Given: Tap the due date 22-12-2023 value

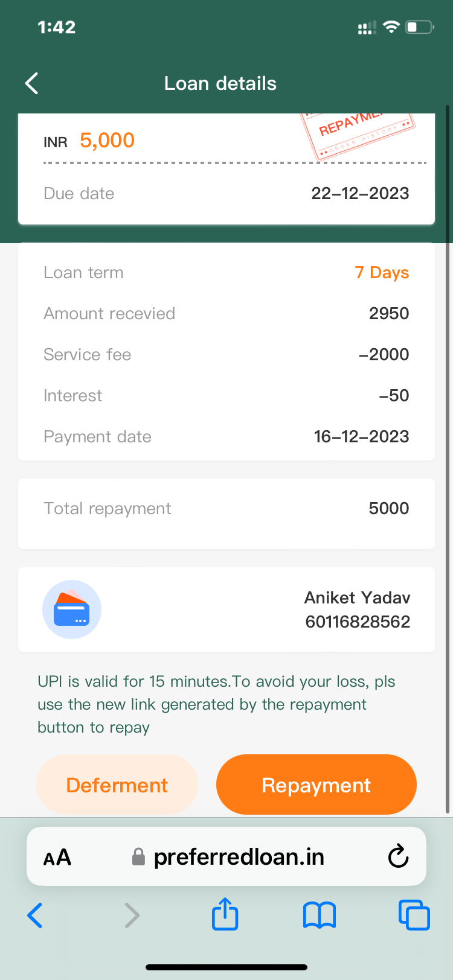Looking at the screenshot, I should tap(360, 193).
